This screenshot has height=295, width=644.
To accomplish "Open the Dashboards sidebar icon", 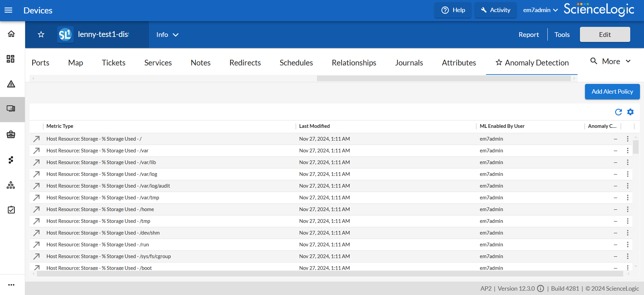I will (x=11, y=59).
